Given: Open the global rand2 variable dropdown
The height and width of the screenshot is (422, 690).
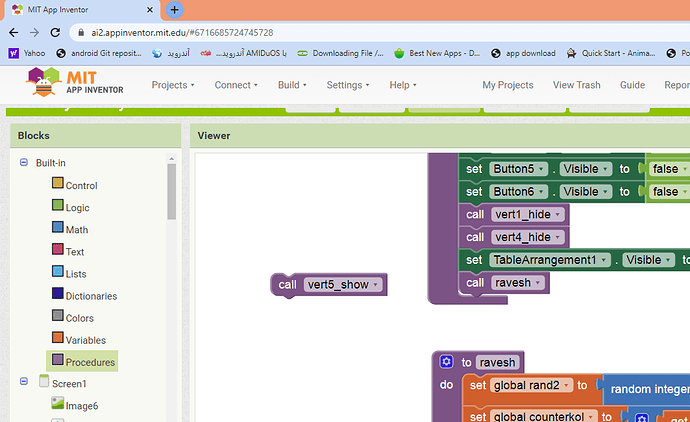Looking at the screenshot, I should point(568,386).
